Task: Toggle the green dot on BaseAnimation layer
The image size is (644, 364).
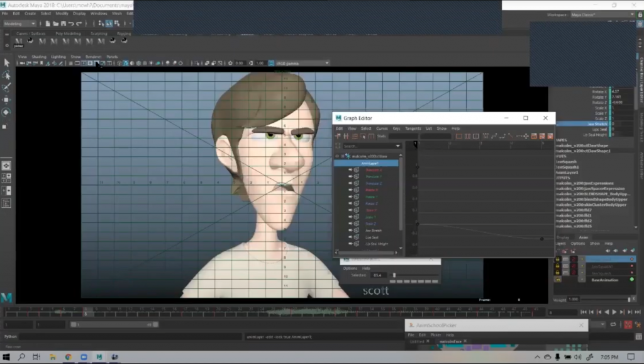Action: click(631, 280)
